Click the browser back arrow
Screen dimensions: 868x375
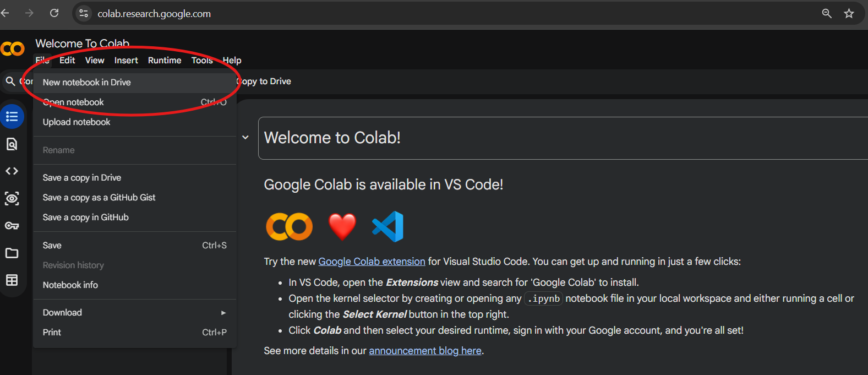point(5,13)
